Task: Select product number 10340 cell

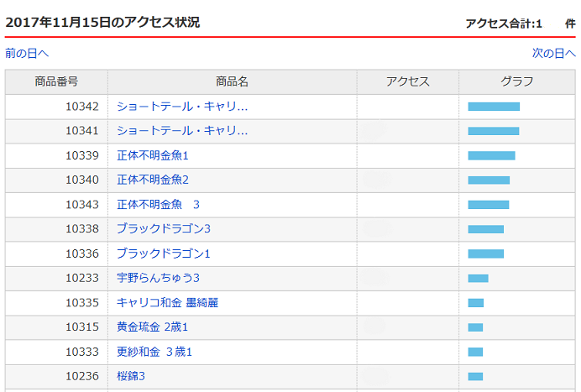Action: coord(56,180)
